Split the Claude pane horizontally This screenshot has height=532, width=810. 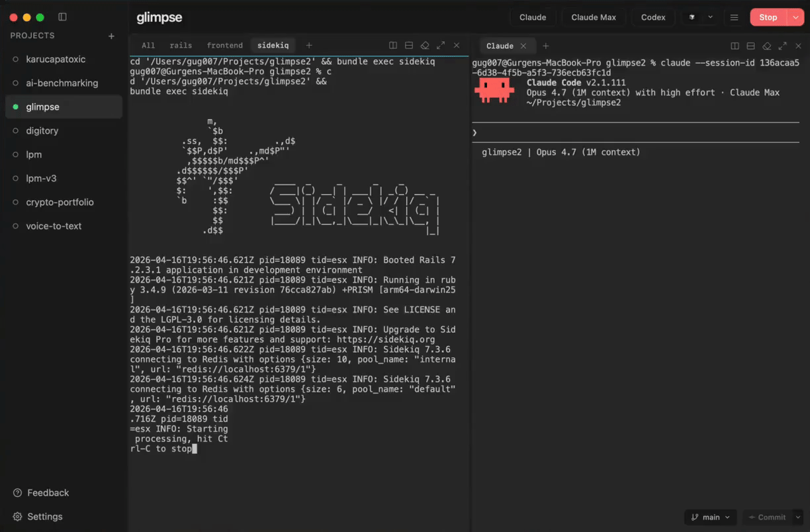[750, 46]
